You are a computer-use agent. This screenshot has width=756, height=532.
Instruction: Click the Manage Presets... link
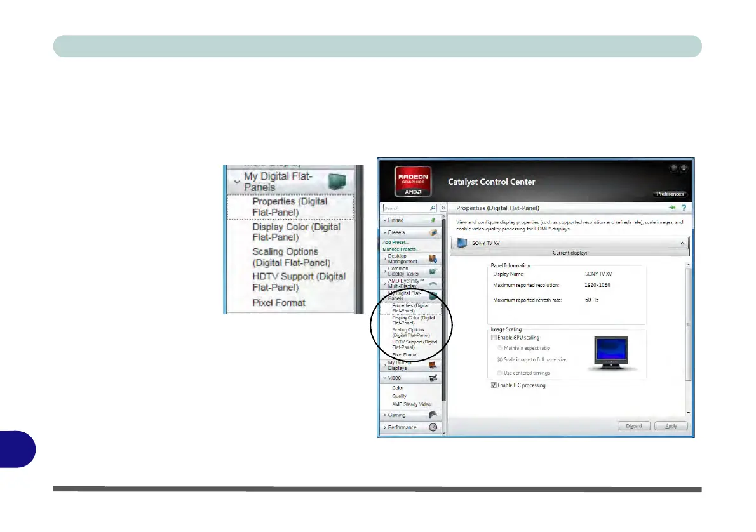400,249
